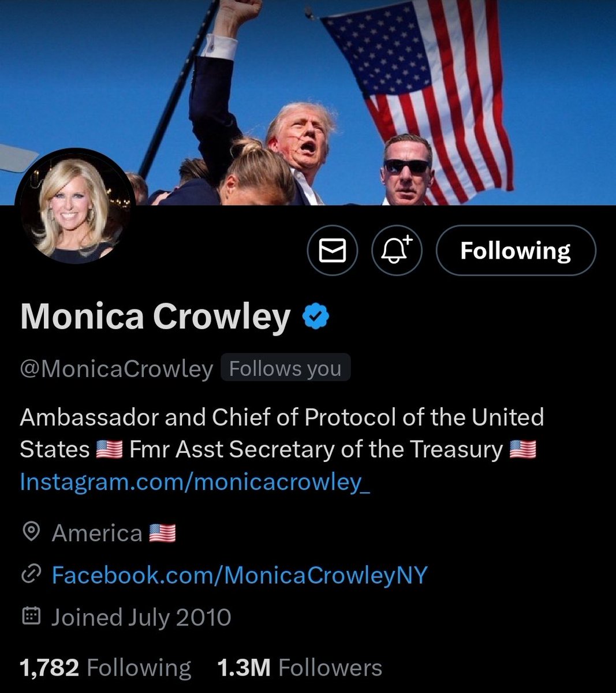Tap the 'Joined July 2010' text
The height and width of the screenshot is (693, 616).
pos(141,617)
